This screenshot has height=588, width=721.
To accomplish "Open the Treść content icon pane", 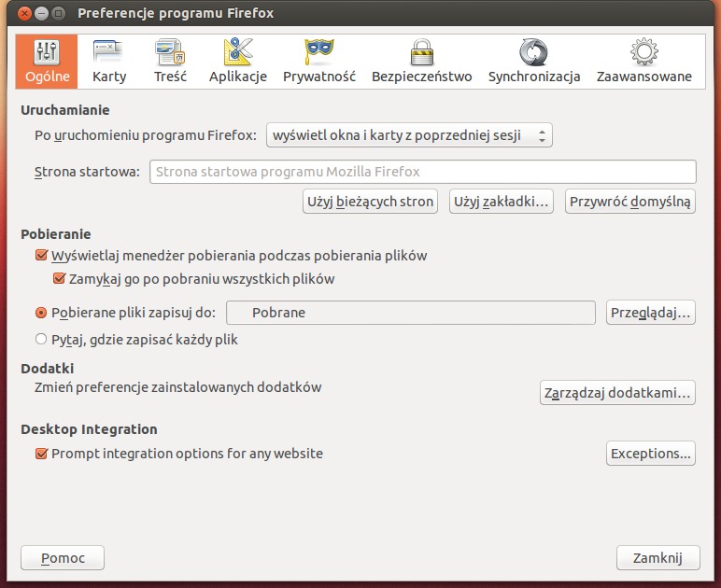I will click(x=170, y=62).
